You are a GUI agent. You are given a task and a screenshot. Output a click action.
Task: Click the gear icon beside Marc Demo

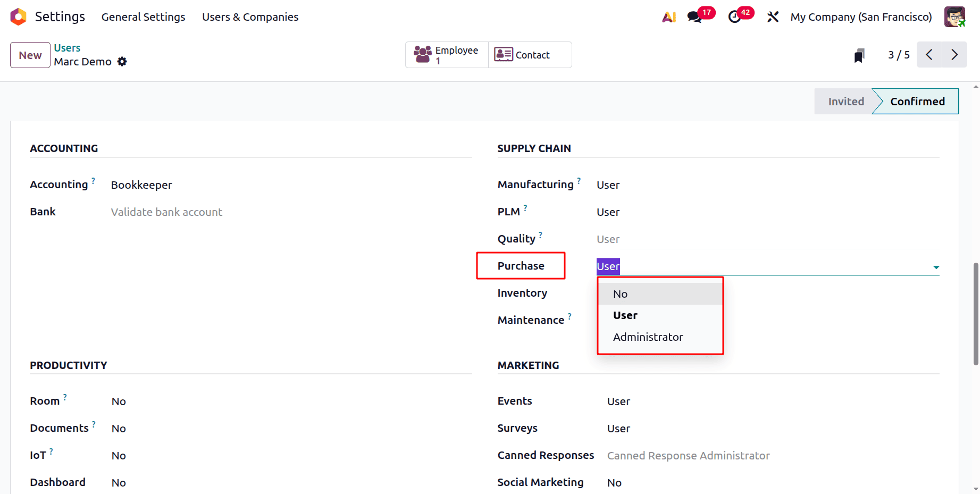(x=122, y=62)
